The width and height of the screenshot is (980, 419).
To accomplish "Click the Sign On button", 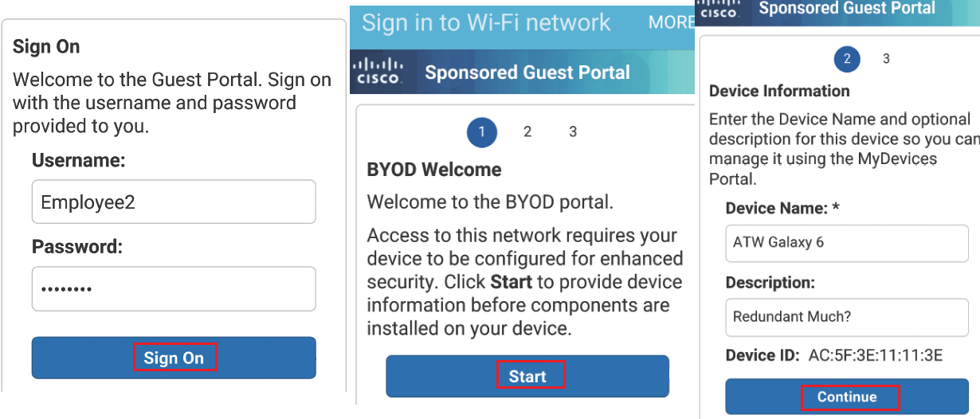I will pos(174,358).
